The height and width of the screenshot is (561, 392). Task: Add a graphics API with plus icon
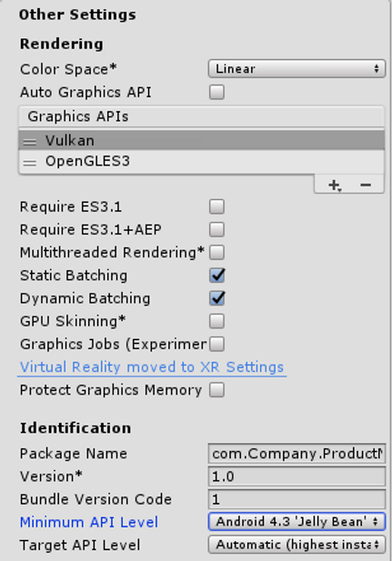[335, 185]
